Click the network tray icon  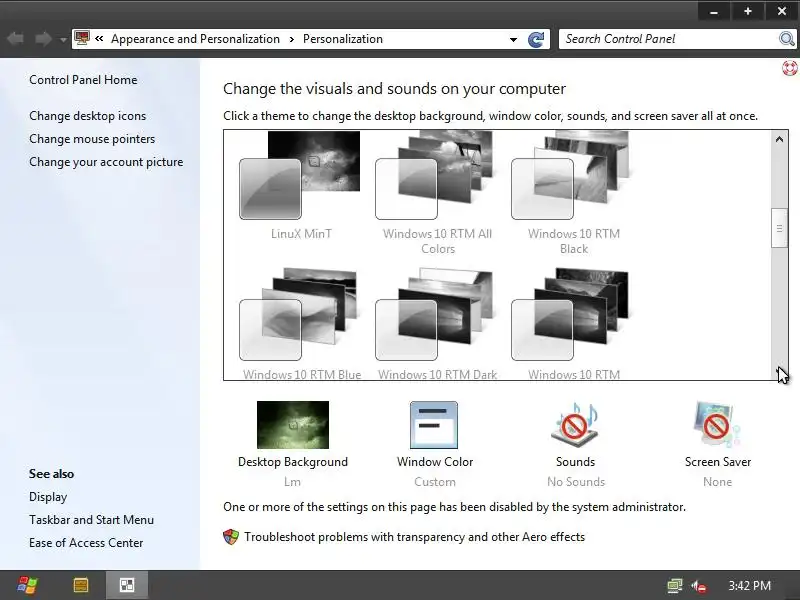pyautogui.click(x=674, y=586)
